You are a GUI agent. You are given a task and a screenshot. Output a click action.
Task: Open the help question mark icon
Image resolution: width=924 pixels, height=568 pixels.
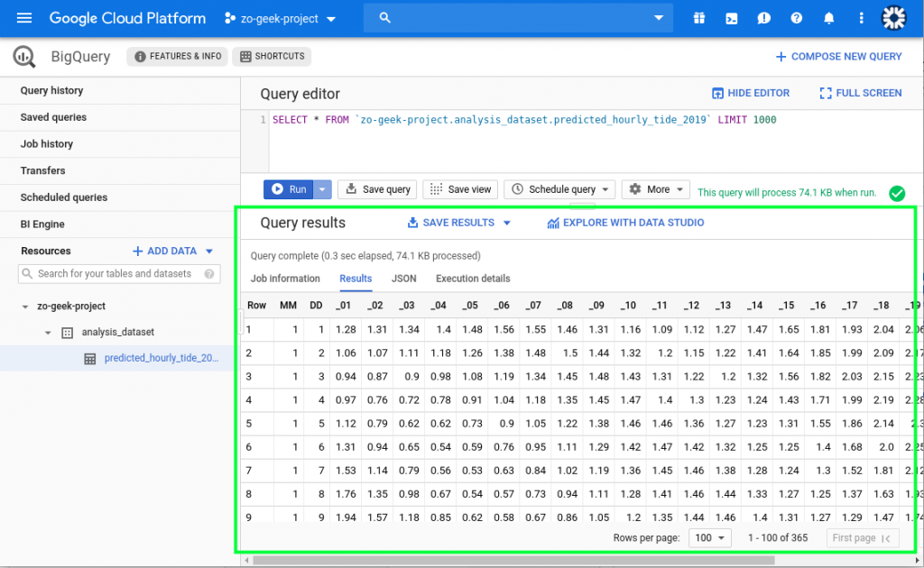coord(796,18)
